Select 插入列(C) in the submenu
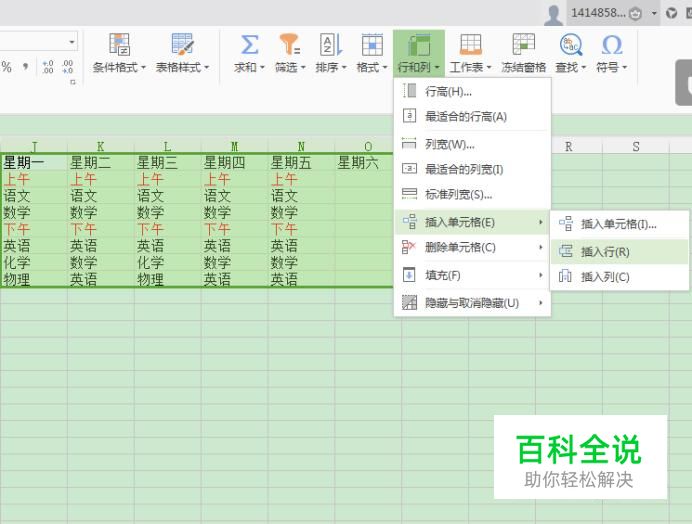 point(620,277)
